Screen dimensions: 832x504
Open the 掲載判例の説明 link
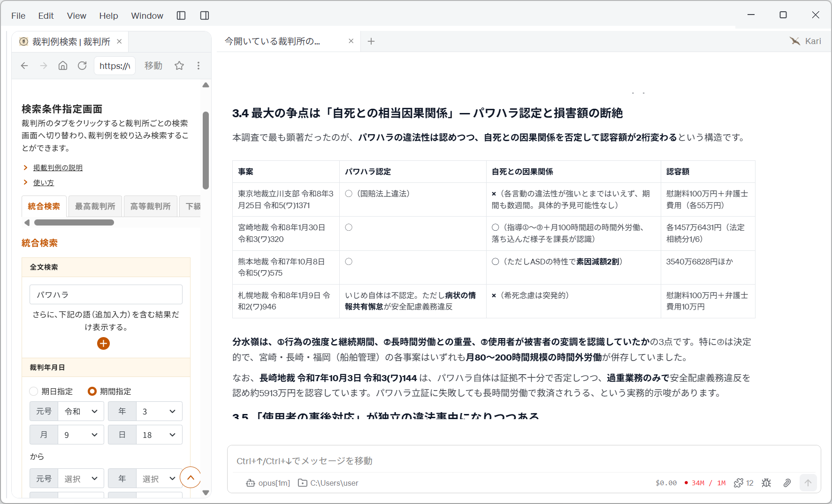[x=58, y=168]
